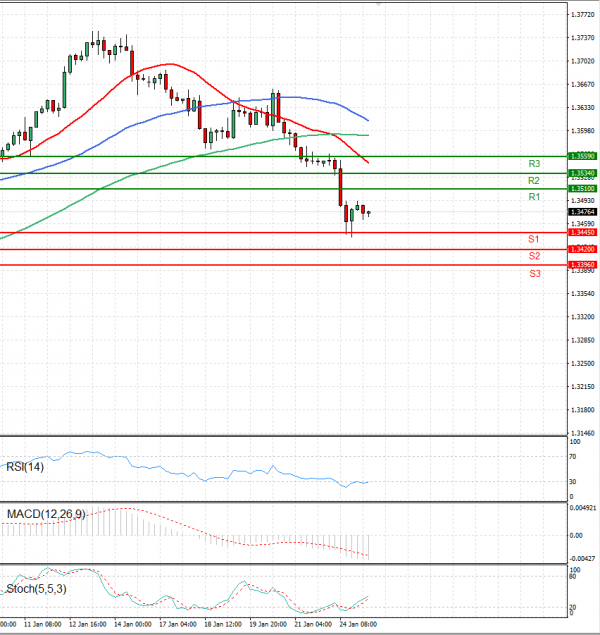Select the red 1.34450 price tag

click(x=582, y=232)
